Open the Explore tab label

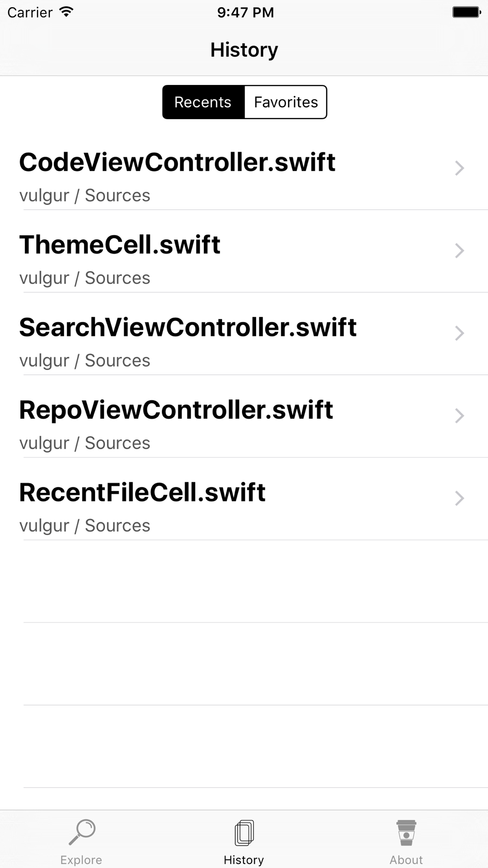(81, 860)
